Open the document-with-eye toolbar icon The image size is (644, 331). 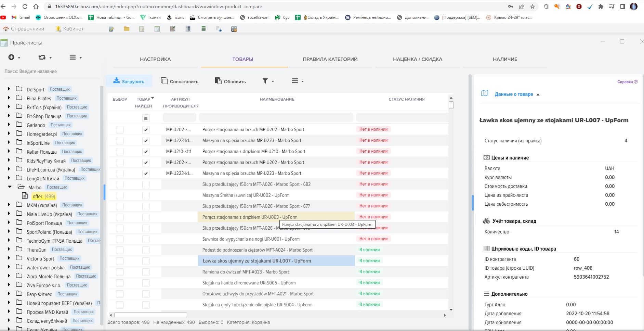click(x=219, y=29)
